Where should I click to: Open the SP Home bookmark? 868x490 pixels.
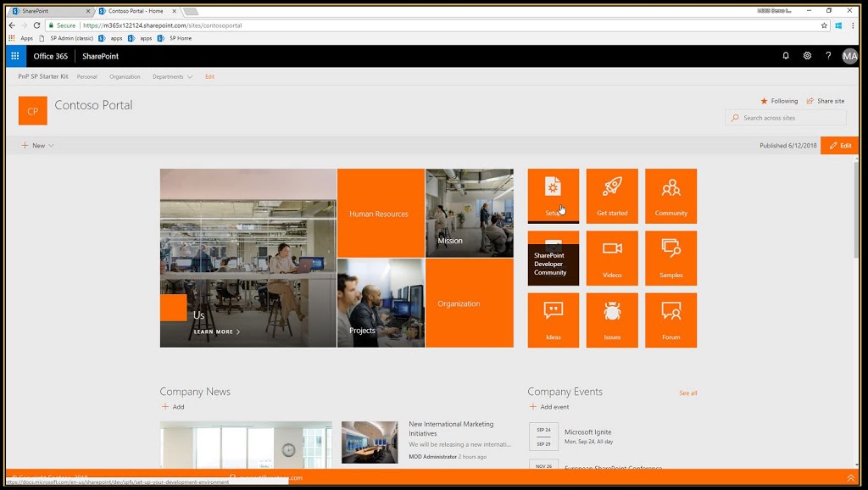(175, 38)
